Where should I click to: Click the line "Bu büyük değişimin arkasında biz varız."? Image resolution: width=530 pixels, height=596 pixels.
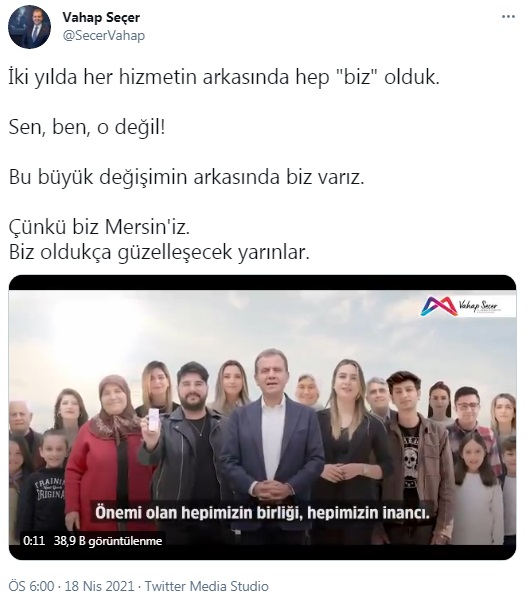(186, 178)
